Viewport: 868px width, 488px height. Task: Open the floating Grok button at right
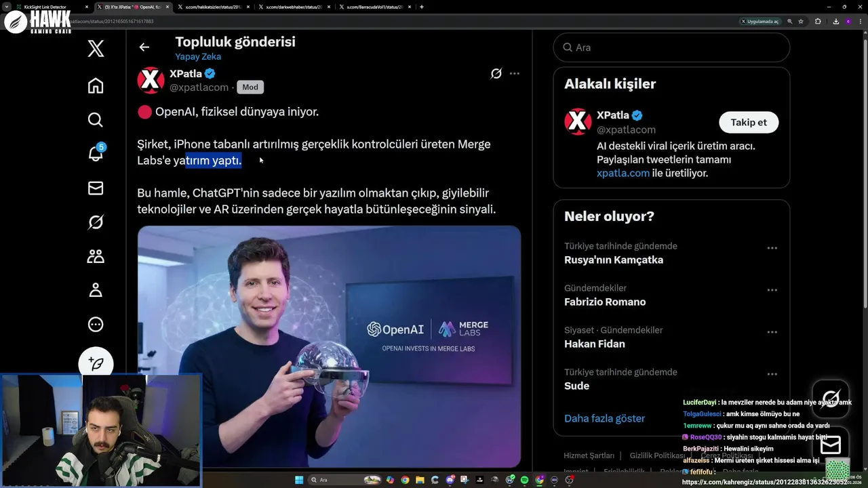831,398
